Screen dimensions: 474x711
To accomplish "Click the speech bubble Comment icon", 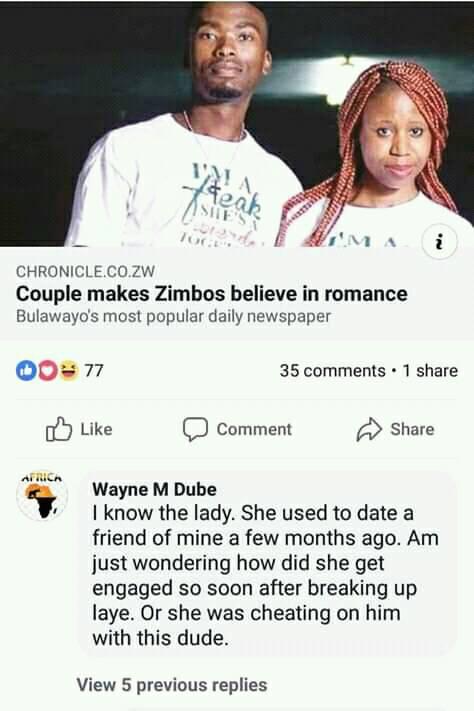I will (195, 429).
